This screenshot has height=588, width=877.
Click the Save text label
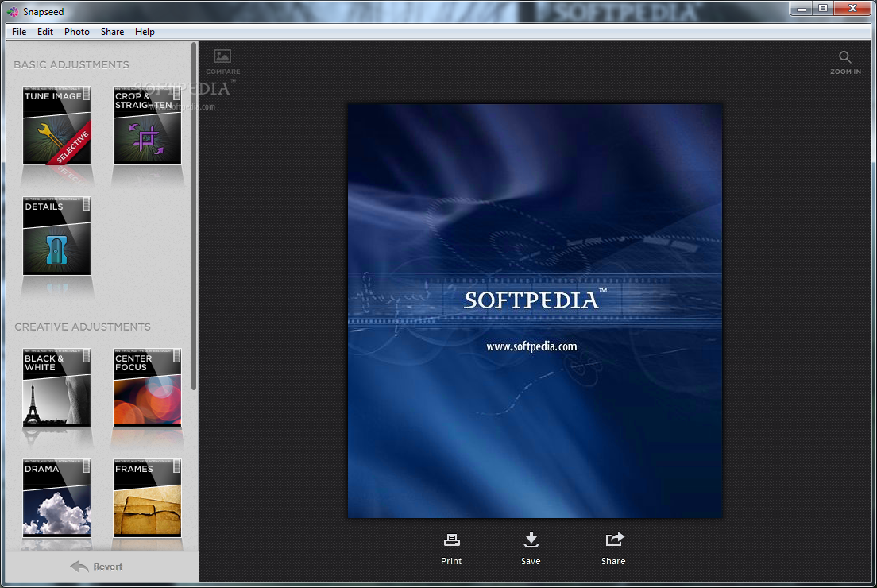coord(531,561)
